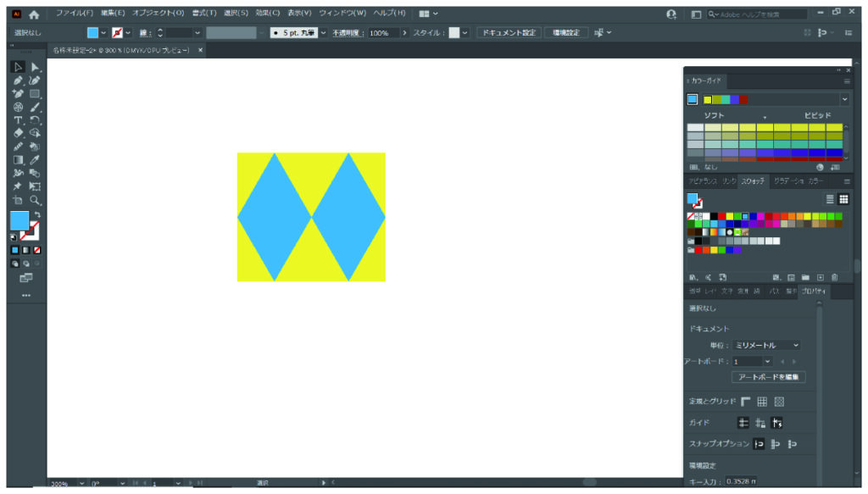Screen dimensions: 868x494
Task: Select the Curvature tool
Action: pyautogui.click(x=35, y=80)
